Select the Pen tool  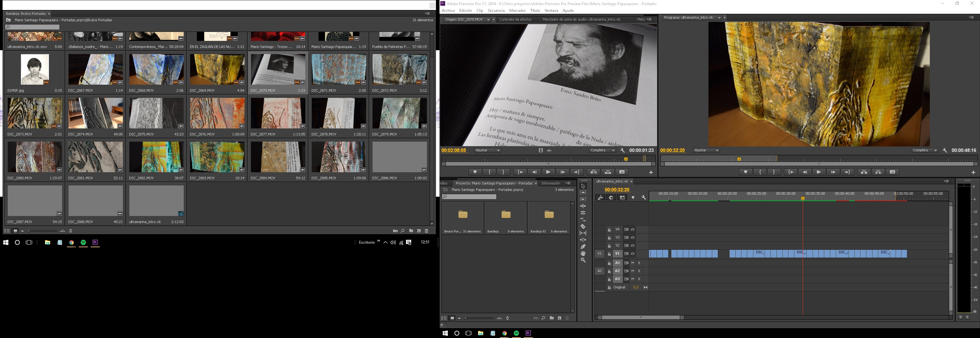(583, 247)
